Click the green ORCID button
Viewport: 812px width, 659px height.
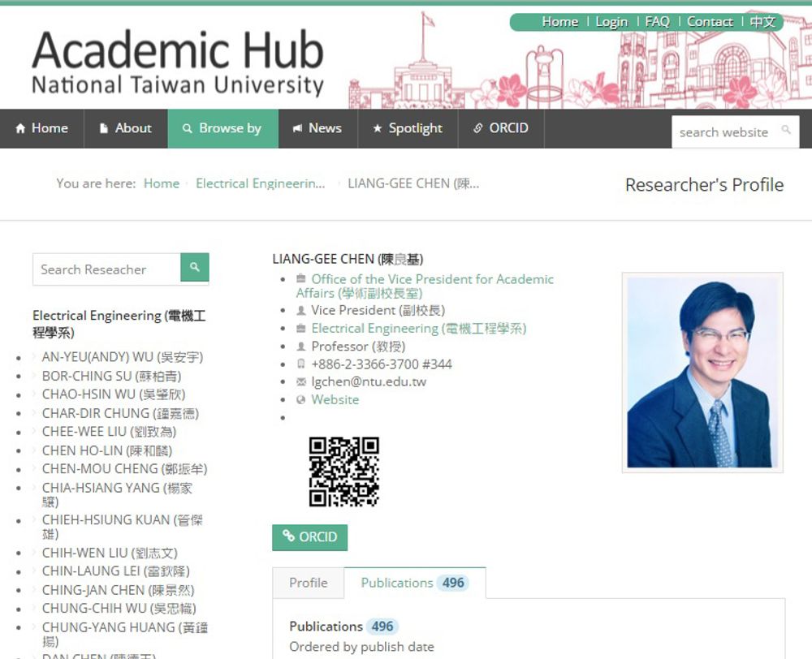coord(309,536)
